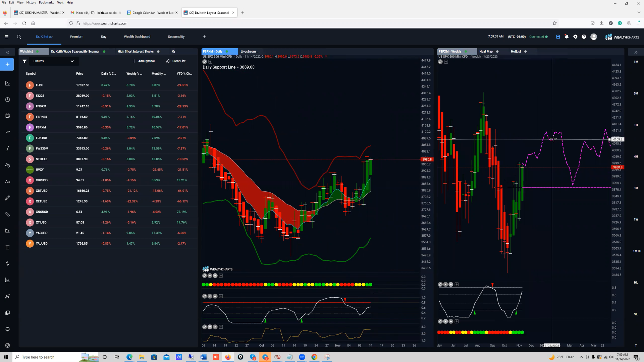Select the diagonal line drawing tool

7,148
